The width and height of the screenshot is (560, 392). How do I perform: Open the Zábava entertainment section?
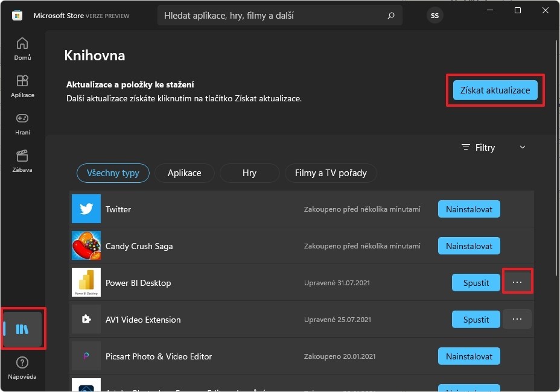(x=22, y=161)
